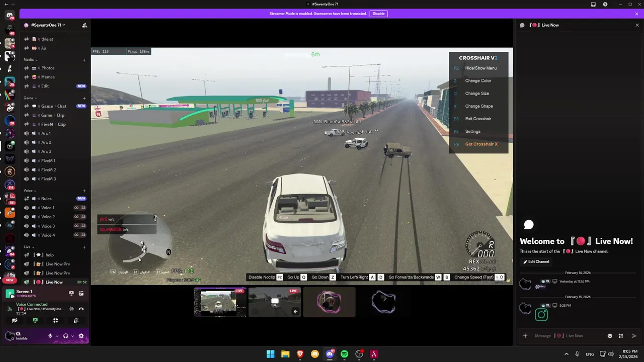Open server icon with 40 badge
The height and width of the screenshot is (362, 644).
pos(10,30)
